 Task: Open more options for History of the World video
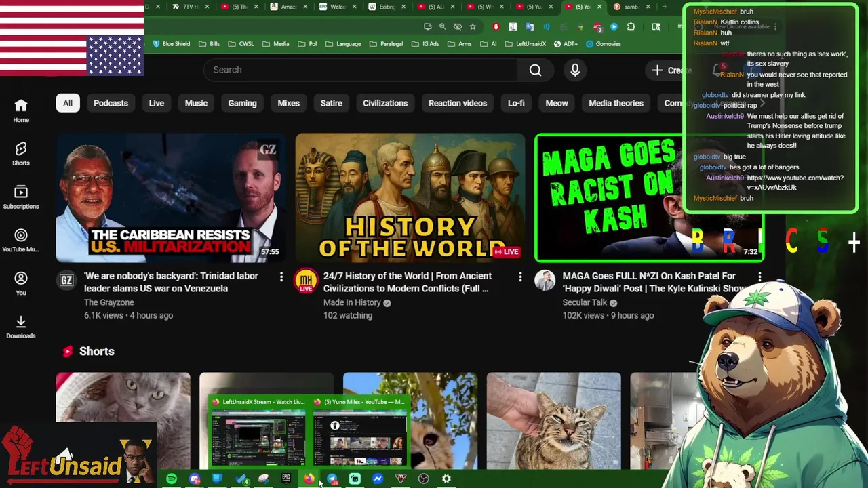point(520,277)
